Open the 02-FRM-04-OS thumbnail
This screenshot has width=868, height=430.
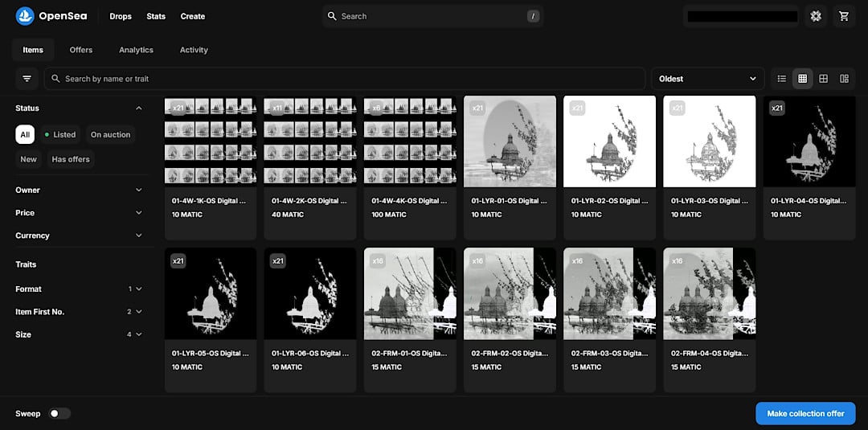(709, 293)
